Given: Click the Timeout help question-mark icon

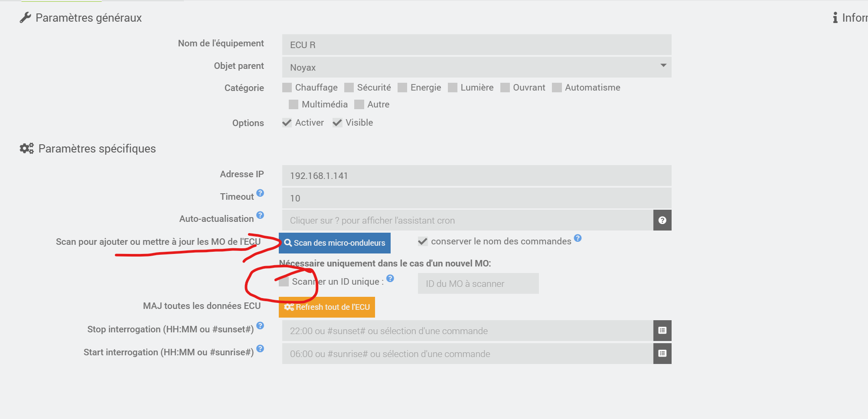Looking at the screenshot, I should point(260,193).
